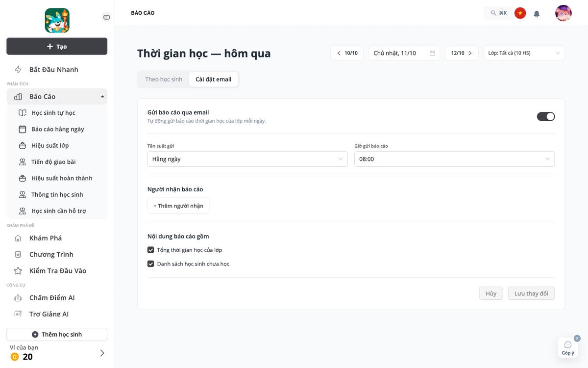Screen dimensions: 588x368
Task: Open Học sinh tự học report
Action: pos(57,113)
